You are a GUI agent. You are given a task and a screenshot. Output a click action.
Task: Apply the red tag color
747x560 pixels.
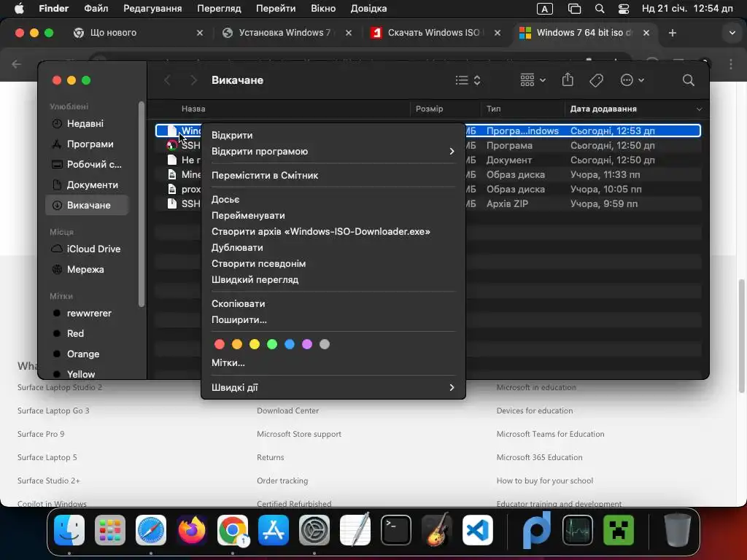pyautogui.click(x=220, y=344)
